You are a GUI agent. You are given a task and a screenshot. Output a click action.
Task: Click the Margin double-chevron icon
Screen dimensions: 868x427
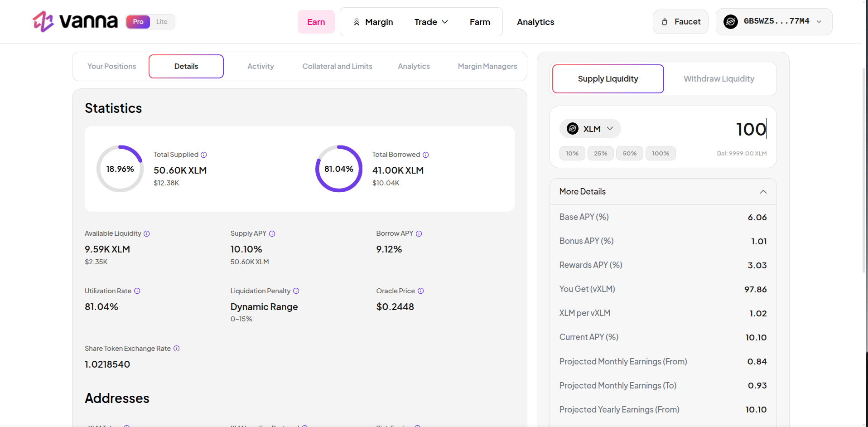click(x=357, y=22)
